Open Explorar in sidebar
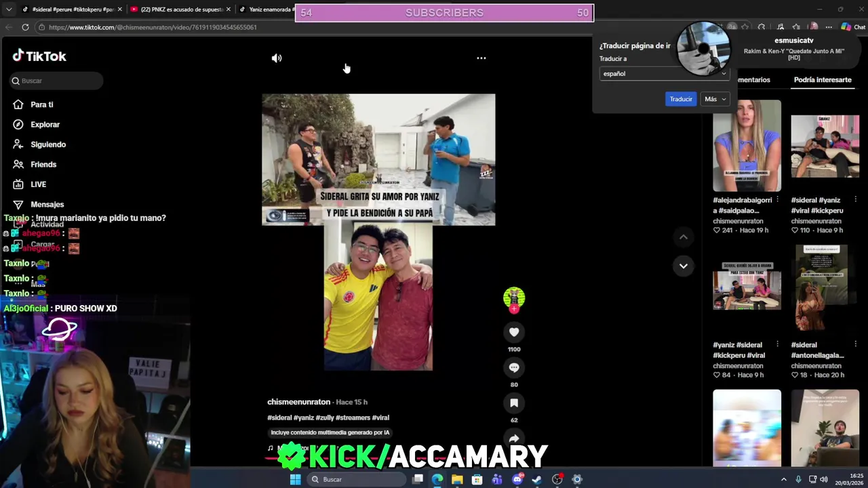The image size is (868, 488). click(x=45, y=125)
